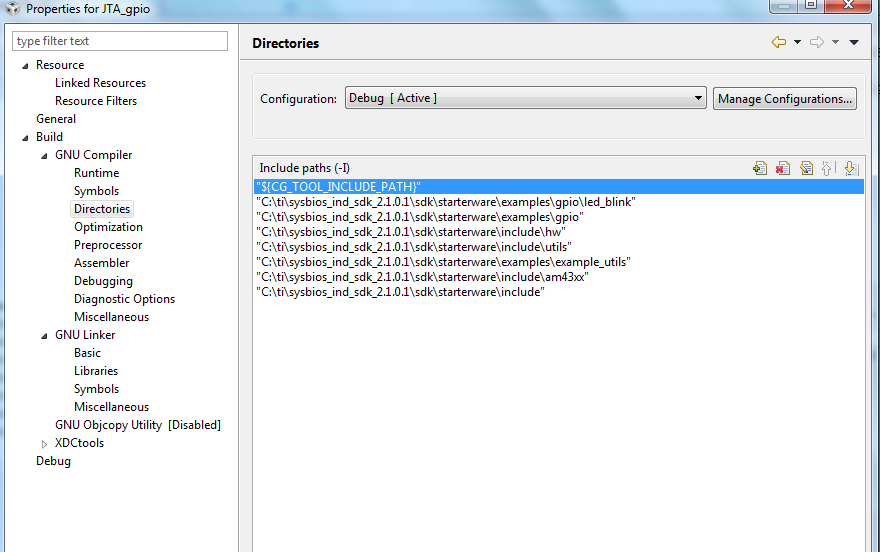880x552 pixels.
Task: Select the gpio\led_blink include path
Action: click(x=446, y=202)
